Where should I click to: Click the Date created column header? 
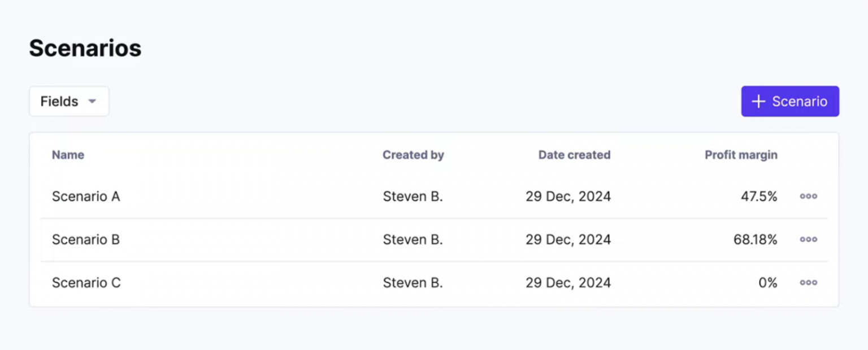click(574, 155)
